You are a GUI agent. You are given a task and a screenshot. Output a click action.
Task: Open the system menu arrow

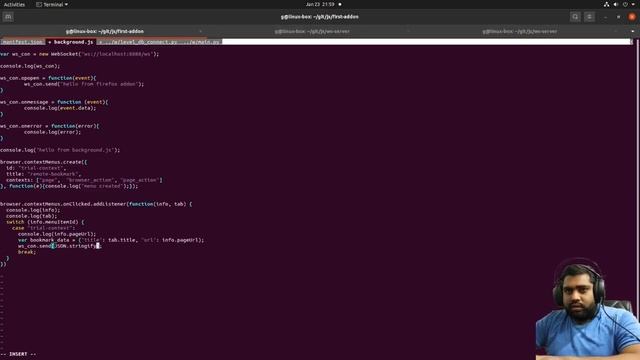(633, 4)
